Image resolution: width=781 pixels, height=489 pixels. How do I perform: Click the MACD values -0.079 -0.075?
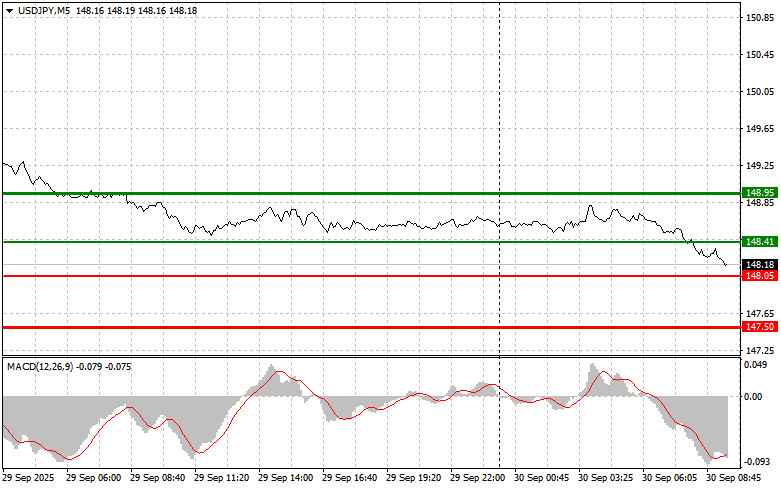click(104, 367)
